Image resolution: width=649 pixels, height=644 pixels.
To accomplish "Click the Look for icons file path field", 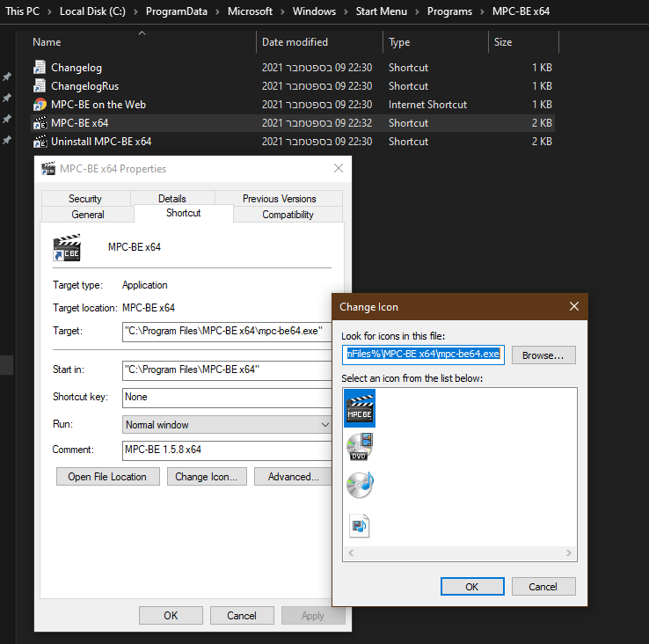I will [423, 355].
